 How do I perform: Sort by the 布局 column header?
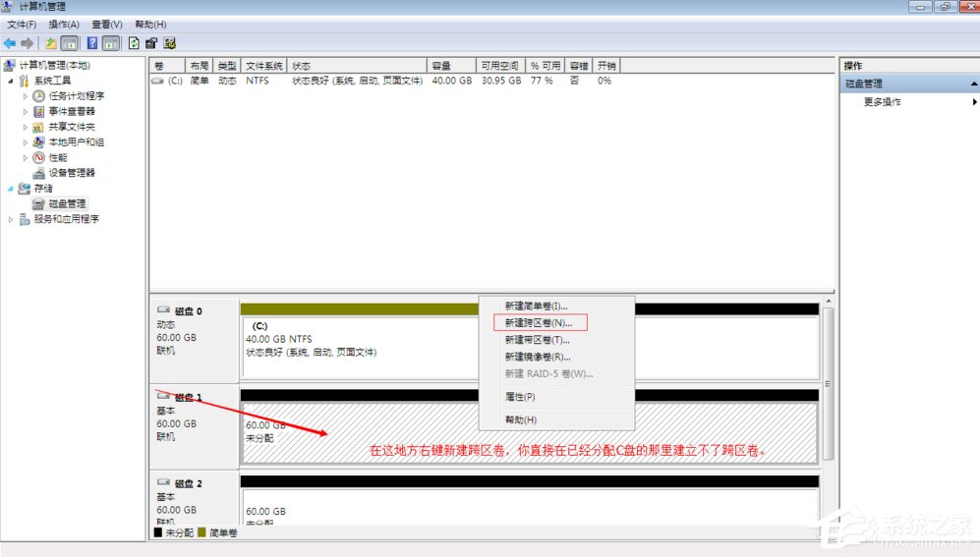[200, 66]
